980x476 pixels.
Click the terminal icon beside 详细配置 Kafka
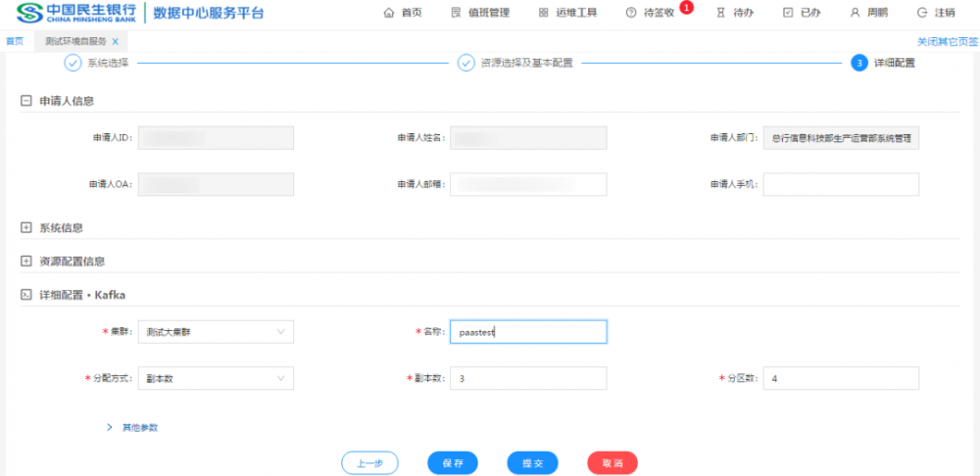[x=25, y=295]
